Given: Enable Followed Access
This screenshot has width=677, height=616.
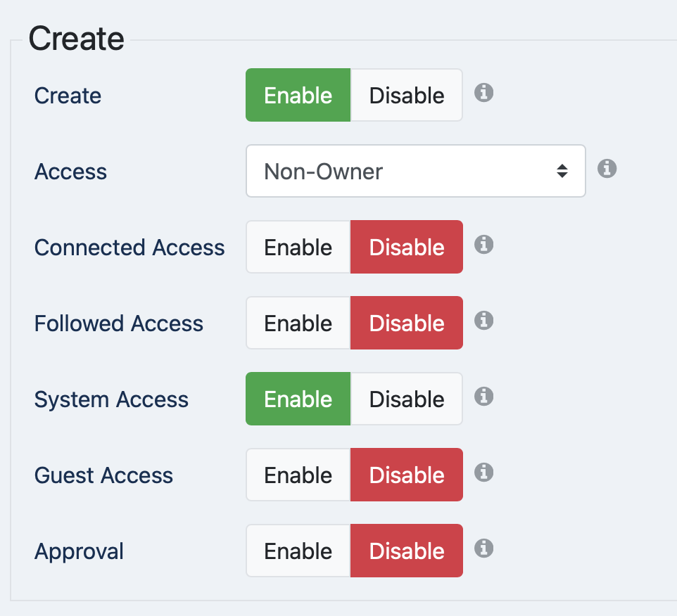Looking at the screenshot, I should (298, 323).
